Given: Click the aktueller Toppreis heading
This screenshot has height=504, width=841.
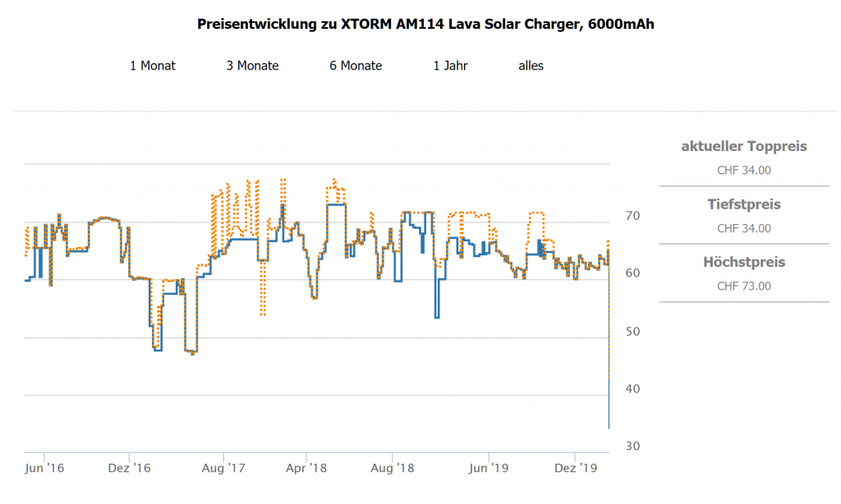Looking at the screenshot, I should pos(744,147).
